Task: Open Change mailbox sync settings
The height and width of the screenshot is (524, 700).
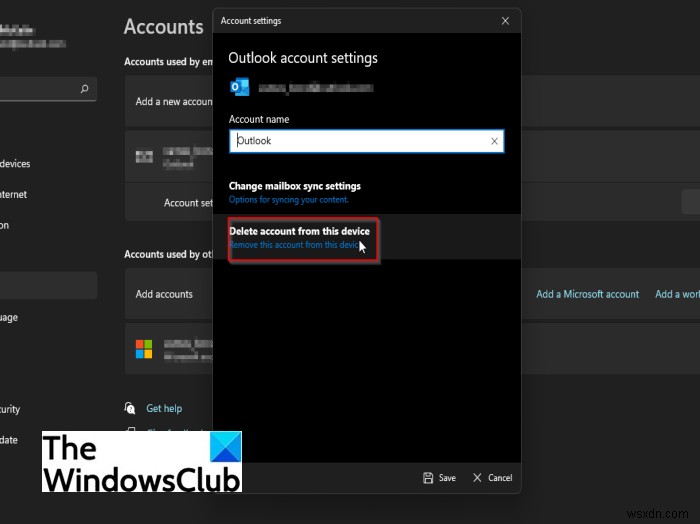Action: pyautogui.click(x=295, y=186)
